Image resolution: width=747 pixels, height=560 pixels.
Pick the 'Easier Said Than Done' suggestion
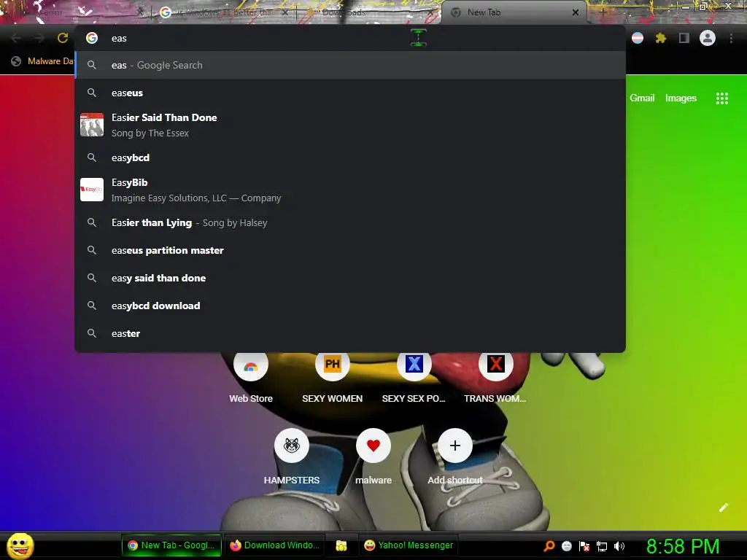pos(350,125)
